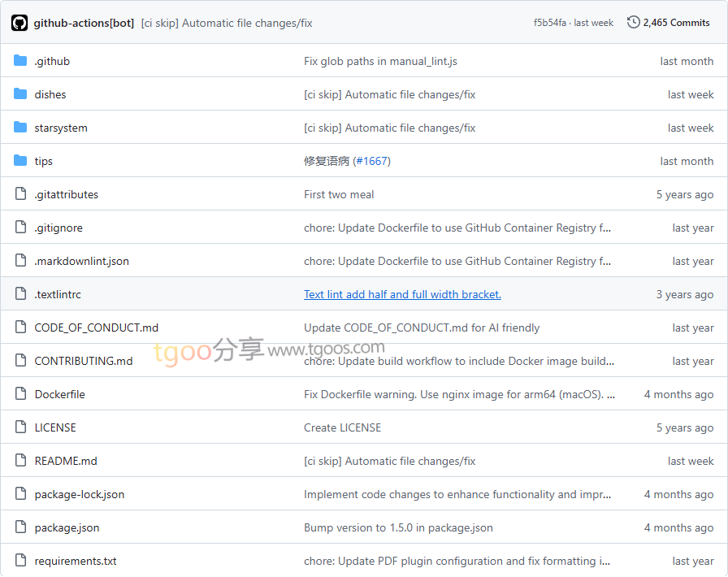Image resolution: width=728 pixels, height=577 pixels.
Task: Open the 'Create LICENSE' commit message
Action: pyautogui.click(x=342, y=427)
